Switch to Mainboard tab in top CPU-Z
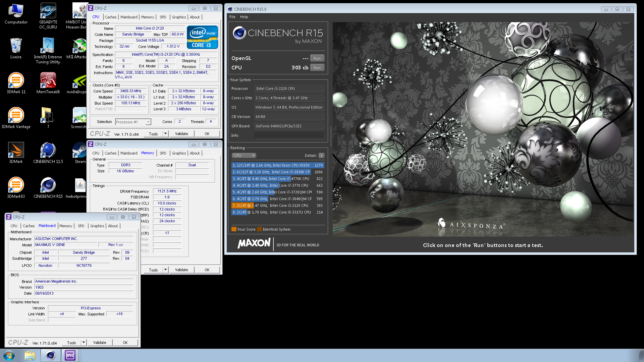The image size is (644, 362). click(129, 17)
